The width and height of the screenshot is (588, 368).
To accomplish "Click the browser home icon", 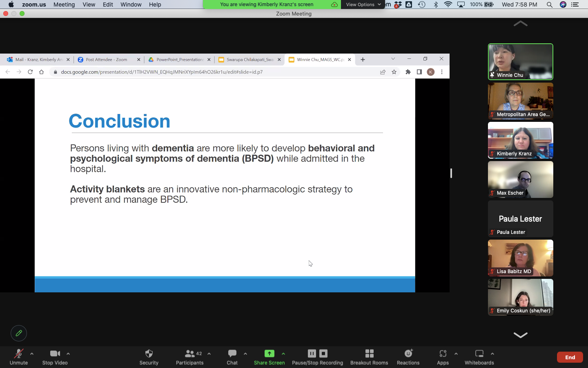I will [x=41, y=72].
